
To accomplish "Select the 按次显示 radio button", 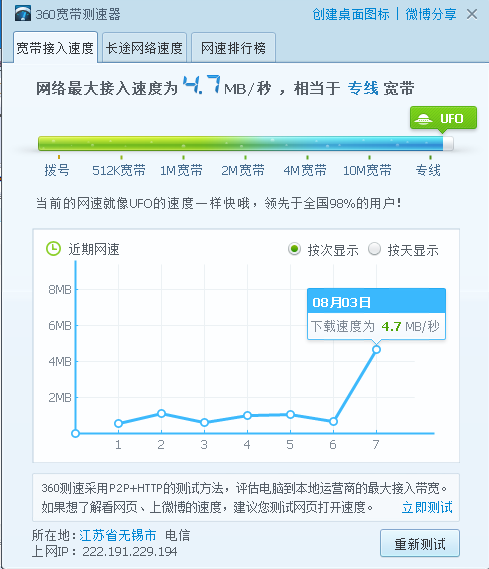I will [x=294, y=249].
